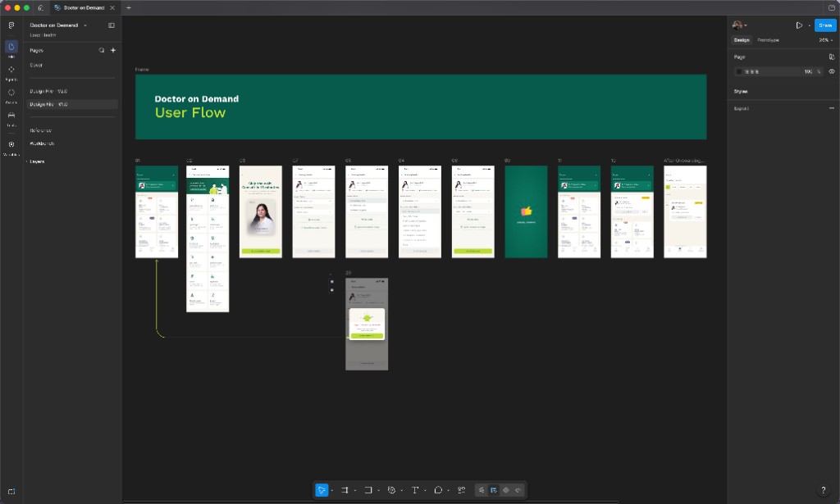Image resolution: width=840 pixels, height=504 pixels.
Task: Switch to the Design tab
Action: coord(742,40)
